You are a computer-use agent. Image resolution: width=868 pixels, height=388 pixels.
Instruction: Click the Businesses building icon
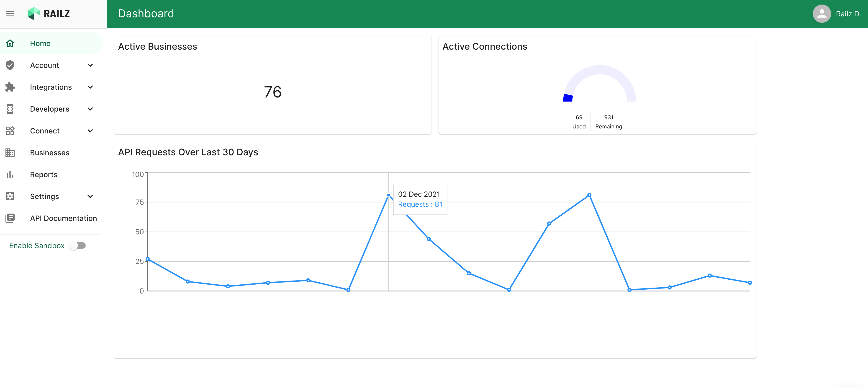click(10, 153)
